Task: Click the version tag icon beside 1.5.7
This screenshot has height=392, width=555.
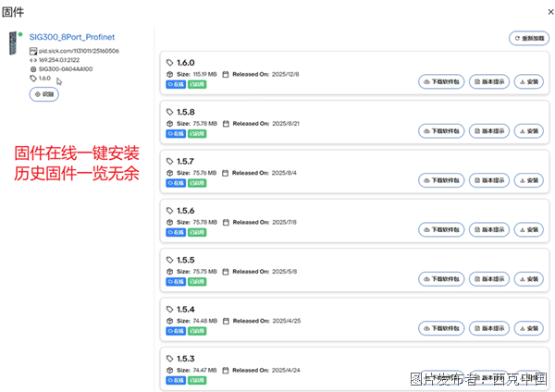Action: coord(169,161)
